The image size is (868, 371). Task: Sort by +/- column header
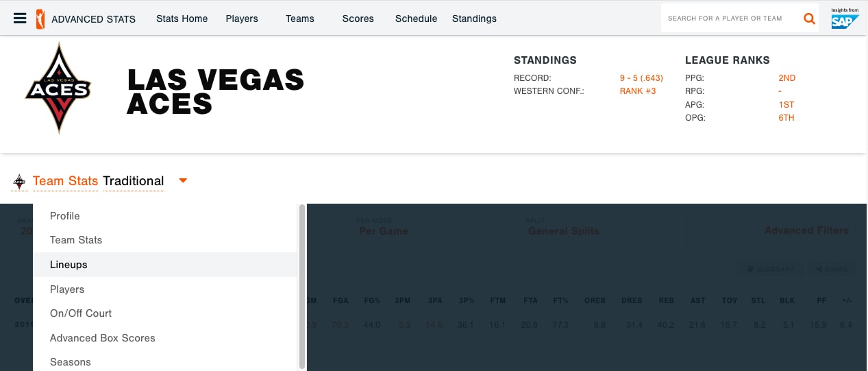tap(846, 300)
